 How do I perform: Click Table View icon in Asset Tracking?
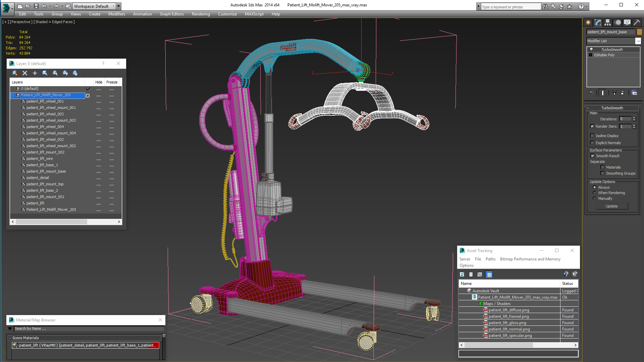[489, 275]
